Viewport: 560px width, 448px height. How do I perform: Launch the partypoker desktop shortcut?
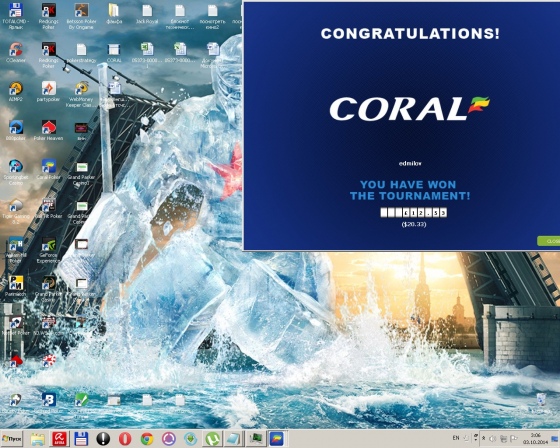pos(48,92)
